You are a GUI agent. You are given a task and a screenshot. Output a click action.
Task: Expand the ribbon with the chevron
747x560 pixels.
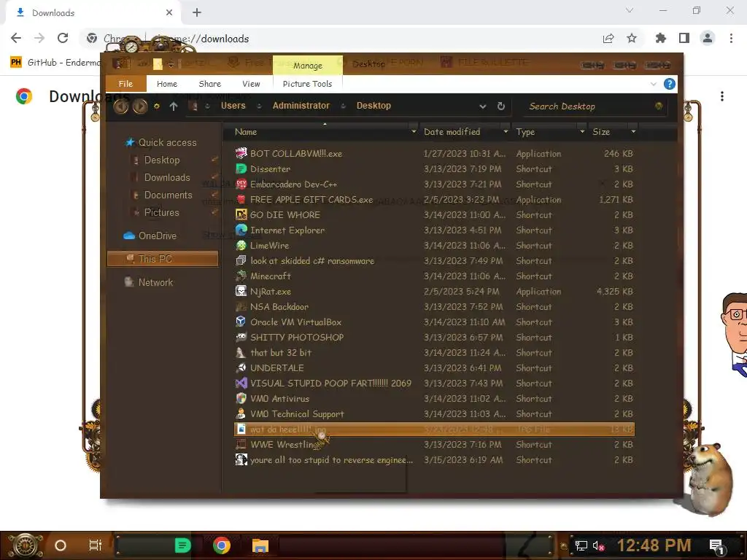pos(653,85)
